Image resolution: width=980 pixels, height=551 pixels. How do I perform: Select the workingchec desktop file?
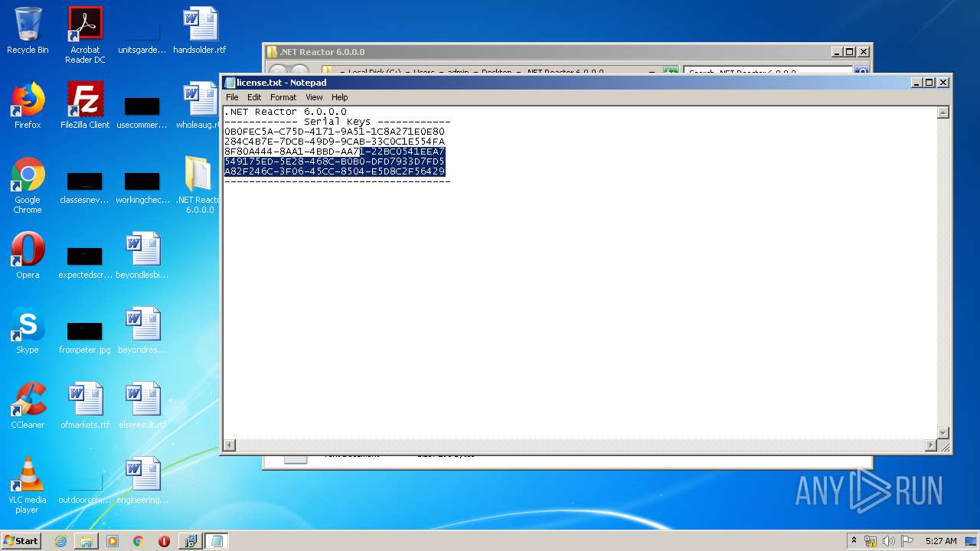pyautogui.click(x=142, y=186)
